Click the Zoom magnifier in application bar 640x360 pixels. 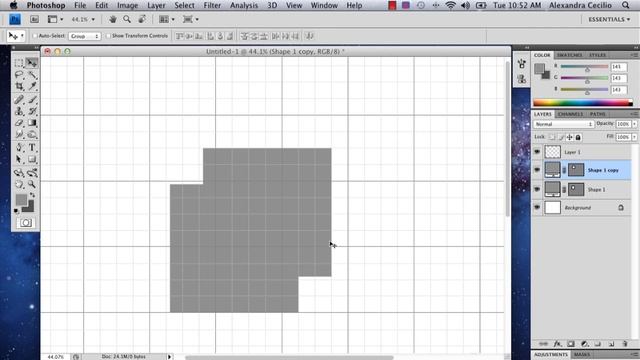(127, 19)
